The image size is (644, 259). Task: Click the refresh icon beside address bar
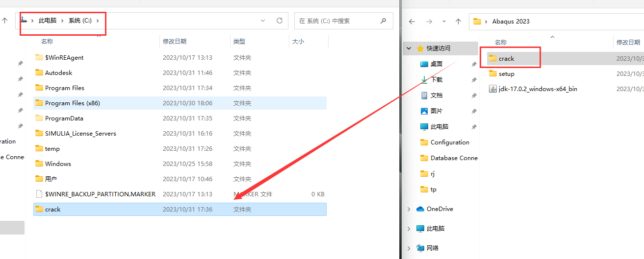280,21
